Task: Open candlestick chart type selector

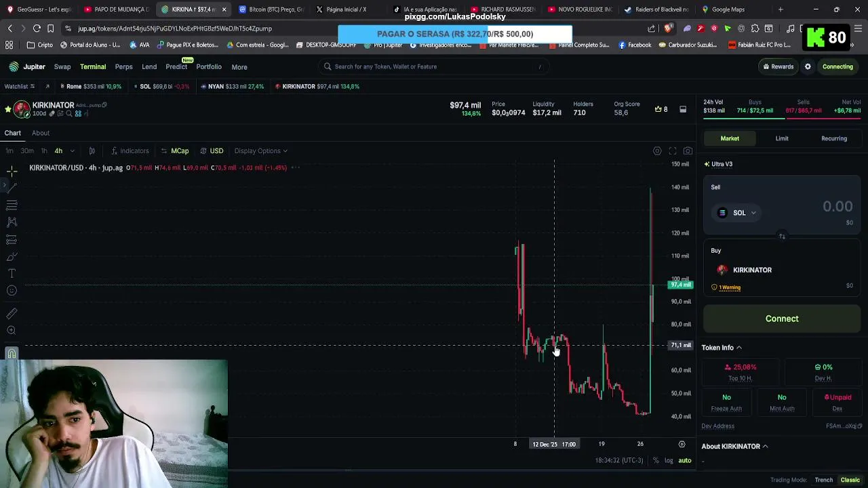Action: point(92,150)
